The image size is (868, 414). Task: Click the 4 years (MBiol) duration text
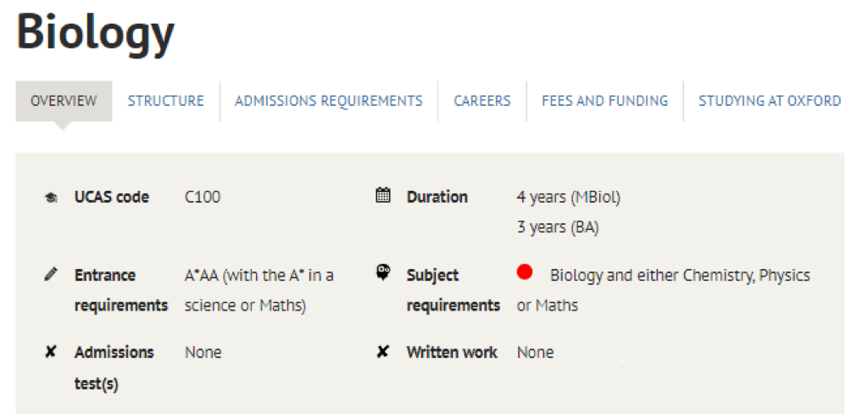(x=569, y=198)
